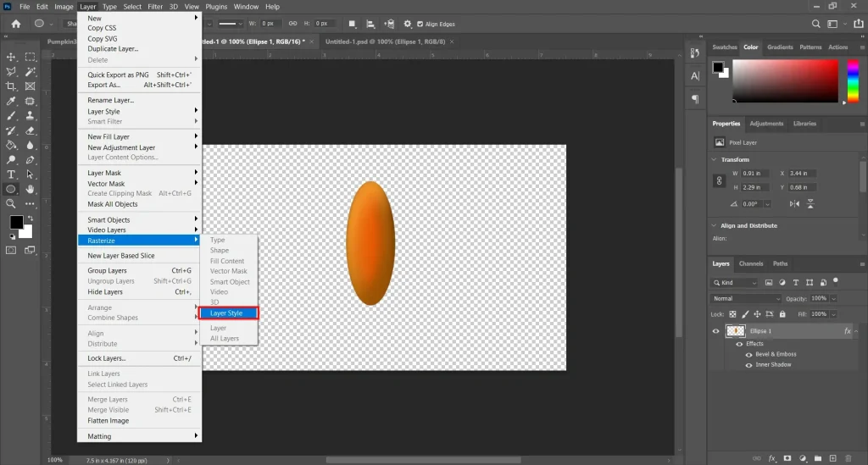868x465 pixels.
Task: Select the Zoom magnifier tool
Action: 10,203
